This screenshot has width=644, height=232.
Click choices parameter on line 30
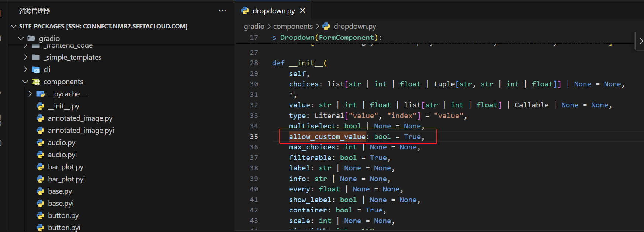[304, 84]
